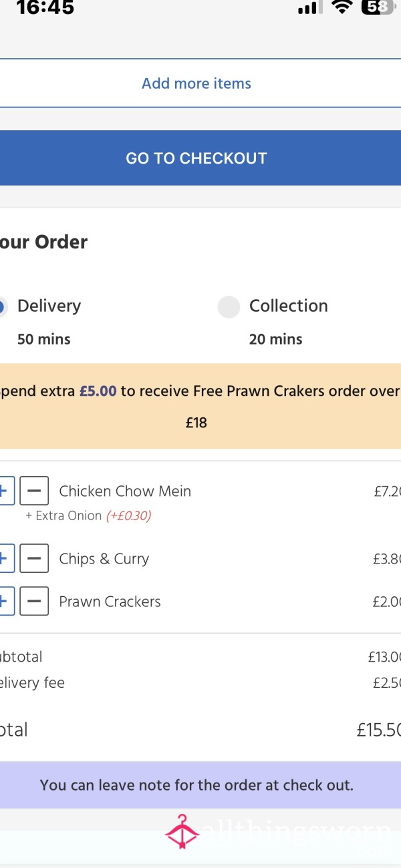Image resolution: width=401 pixels, height=868 pixels.
Task: Tap the Extra Onion modifier text
Action: click(x=88, y=516)
